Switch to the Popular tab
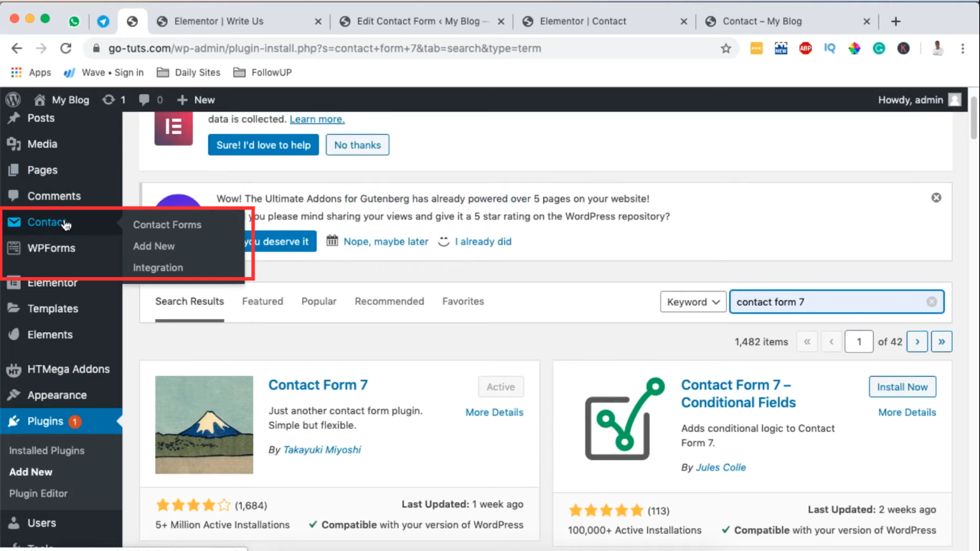Image resolution: width=980 pixels, height=551 pixels. 319,301
